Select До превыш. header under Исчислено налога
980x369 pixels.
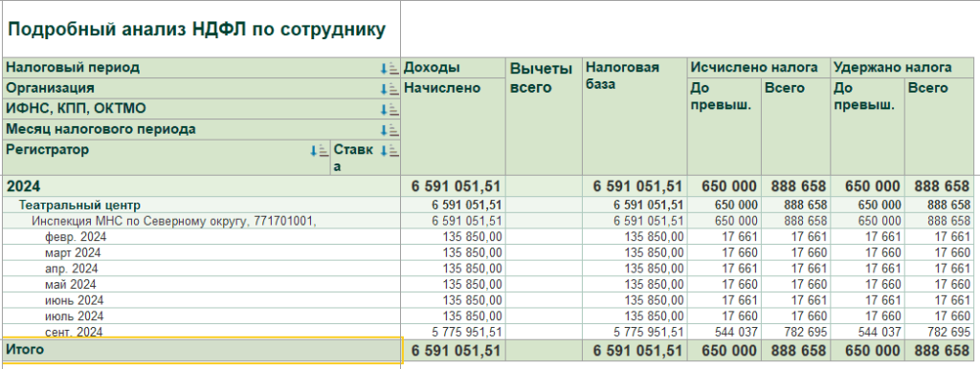tap(724, 127)
